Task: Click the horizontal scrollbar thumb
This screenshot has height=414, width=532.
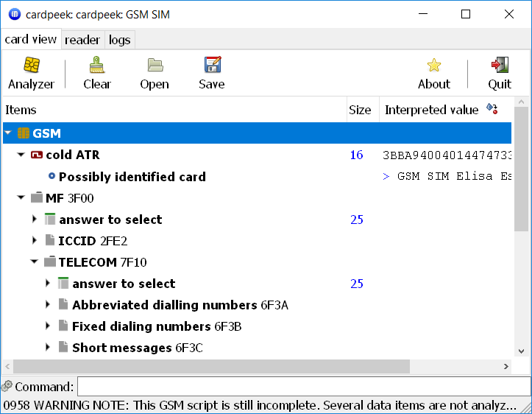Action: 211,366
